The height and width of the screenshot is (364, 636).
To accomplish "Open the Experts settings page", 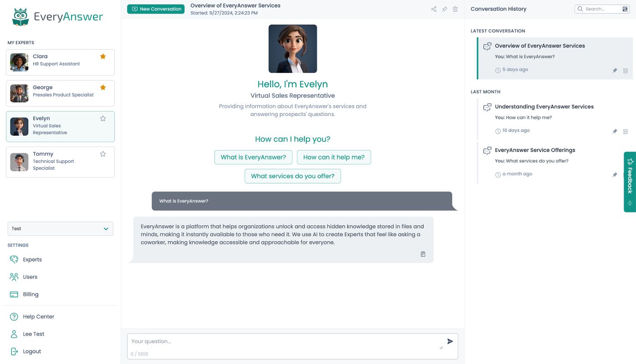I will pyautogui.click(x=32, y=259).
